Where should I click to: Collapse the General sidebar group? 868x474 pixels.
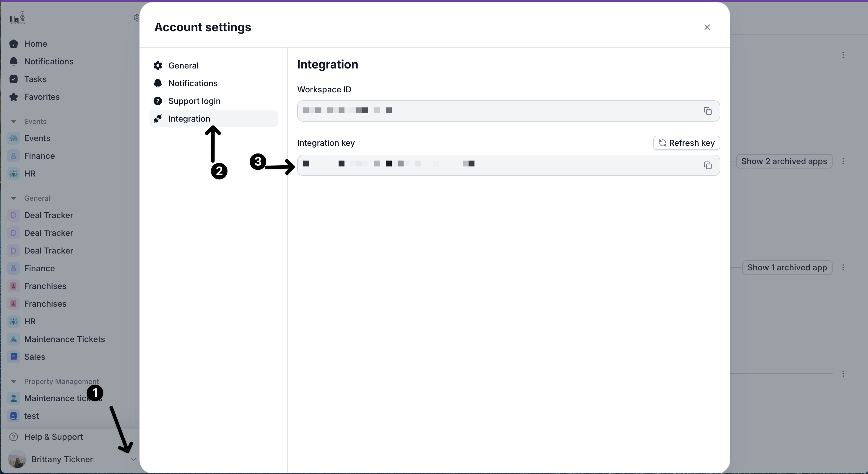14,198
